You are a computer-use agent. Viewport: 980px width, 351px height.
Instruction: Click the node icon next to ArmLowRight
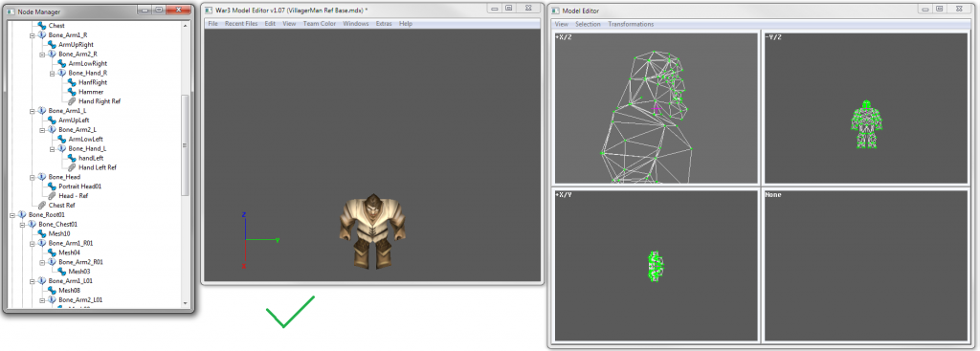pos(62,64)
